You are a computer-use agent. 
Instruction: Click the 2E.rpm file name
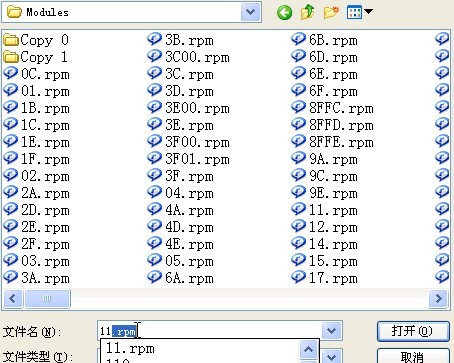[45, 228]
